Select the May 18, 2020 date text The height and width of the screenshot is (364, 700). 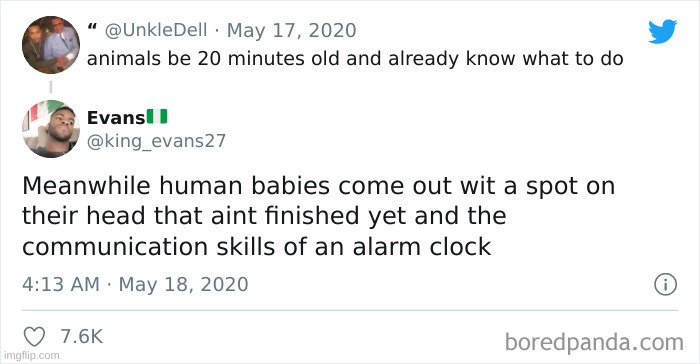(183, 285)
